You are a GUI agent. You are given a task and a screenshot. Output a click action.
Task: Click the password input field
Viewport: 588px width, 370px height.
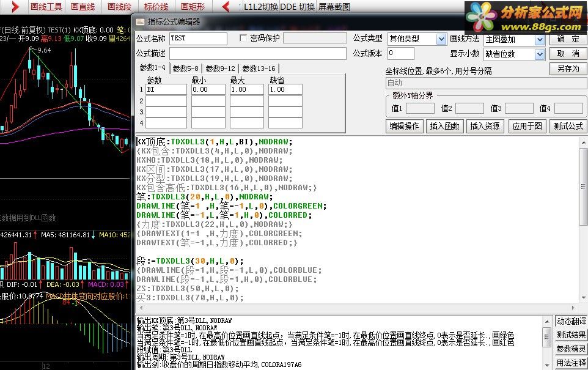(315, 38)
